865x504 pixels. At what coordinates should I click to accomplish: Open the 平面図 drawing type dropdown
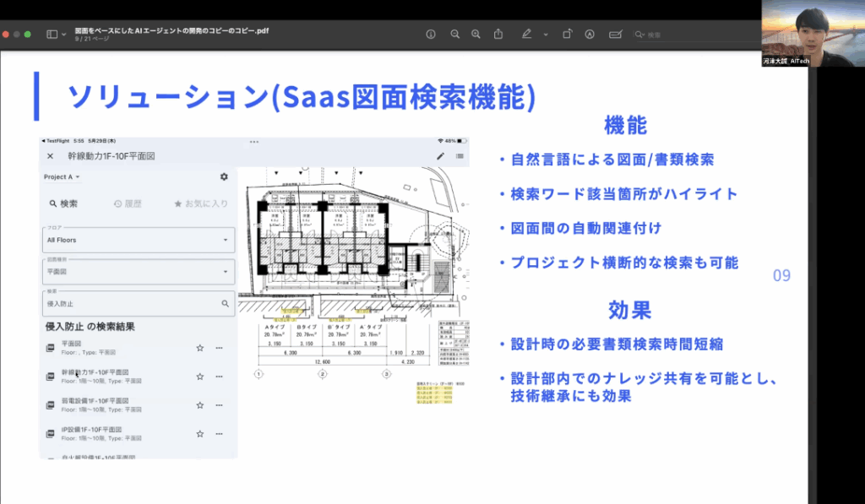pos(139,271)
